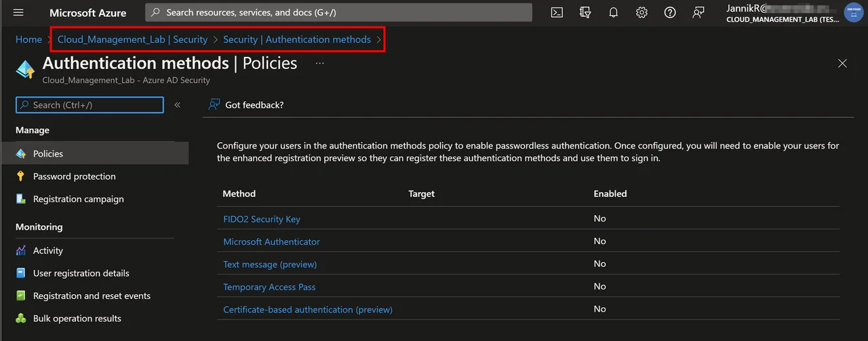Open the ellipsis more options beside title
868x341 pixels.
click(x=320, y=63)
